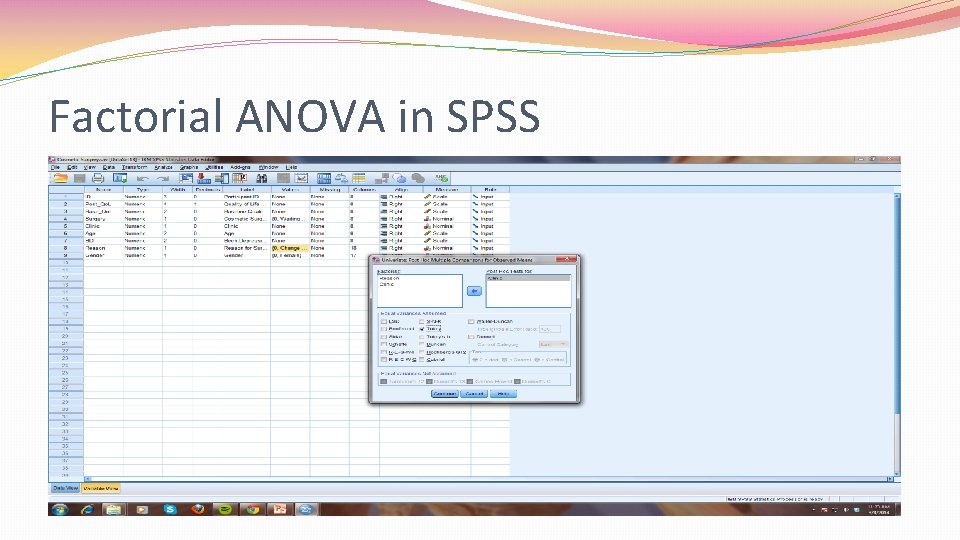The width and height of the screenshot is (960, 540).
Task: Switch to the Variable View tab
Action: pos(100,488)
